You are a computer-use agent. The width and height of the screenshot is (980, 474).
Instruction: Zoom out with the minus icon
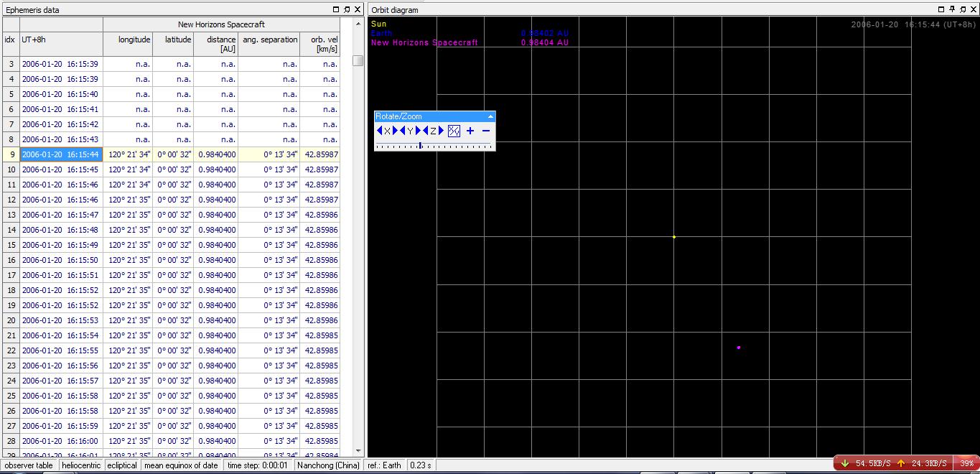pyautogui.click(x=486, y=131)
